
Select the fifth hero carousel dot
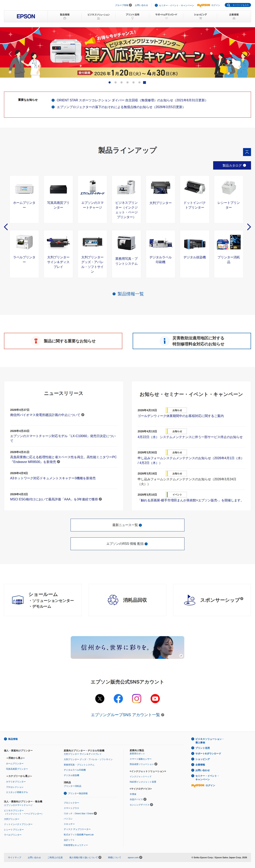pyautogui.click(x=133, y=82)
